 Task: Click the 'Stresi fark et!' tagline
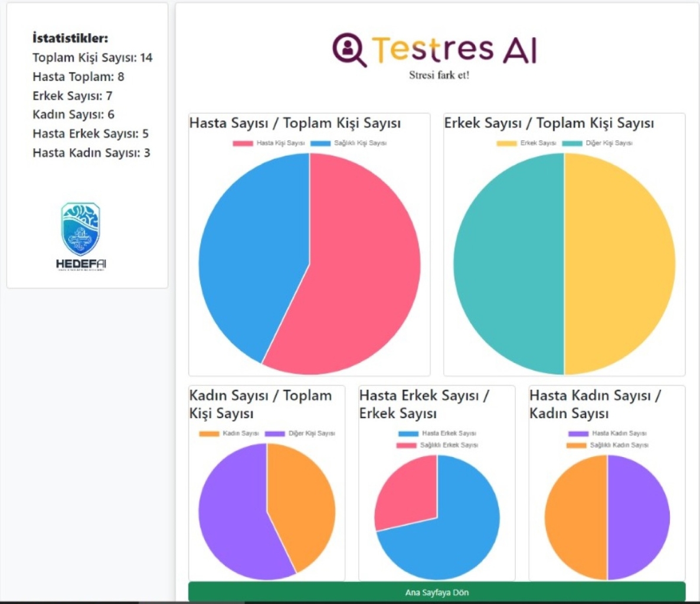(x=439, y=75)
